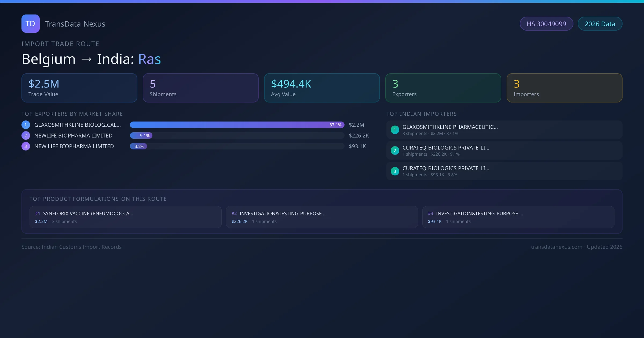The image size is (644, 338).
Task: Select the $494.4K Avg Value card
Action: click(322, 88)
